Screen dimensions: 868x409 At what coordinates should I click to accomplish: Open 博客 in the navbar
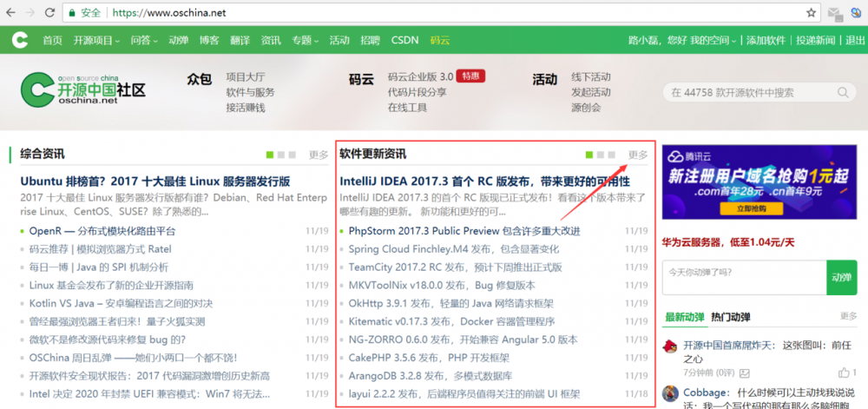(209, 41)
